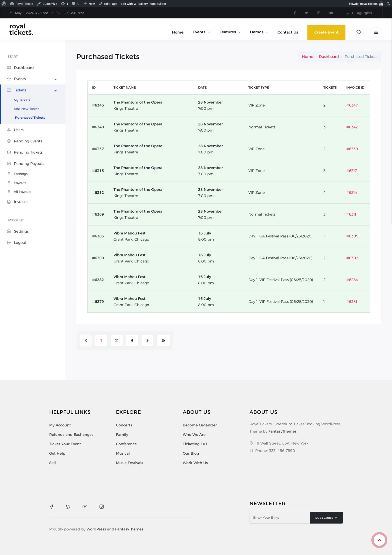
Task: Click the header Facebook icon
Action: pos(295,13)
